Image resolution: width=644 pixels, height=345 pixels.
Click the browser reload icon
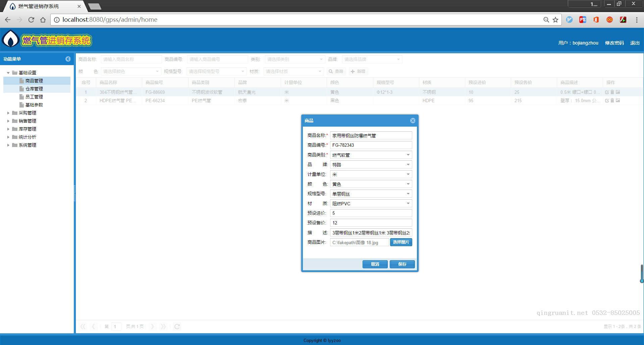point(31,20)
